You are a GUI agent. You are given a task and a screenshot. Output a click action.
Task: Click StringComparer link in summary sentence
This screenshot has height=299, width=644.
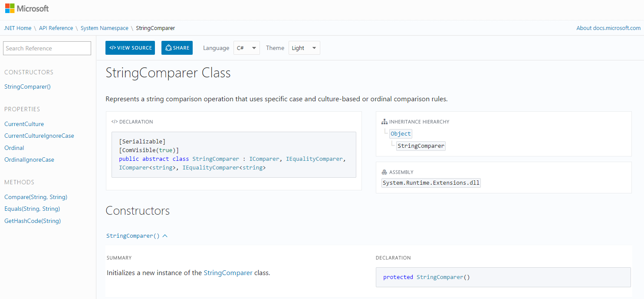[x=228, y=273]
